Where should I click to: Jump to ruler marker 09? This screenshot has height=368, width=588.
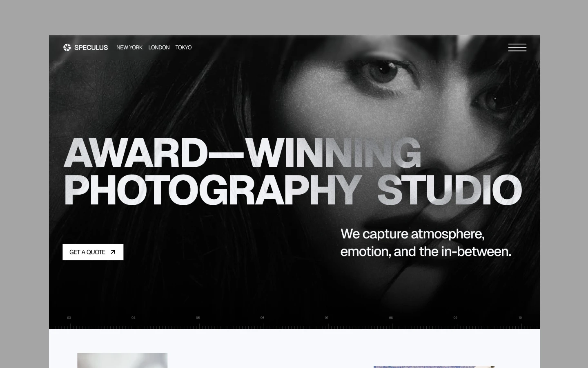[x=455, y=318]
